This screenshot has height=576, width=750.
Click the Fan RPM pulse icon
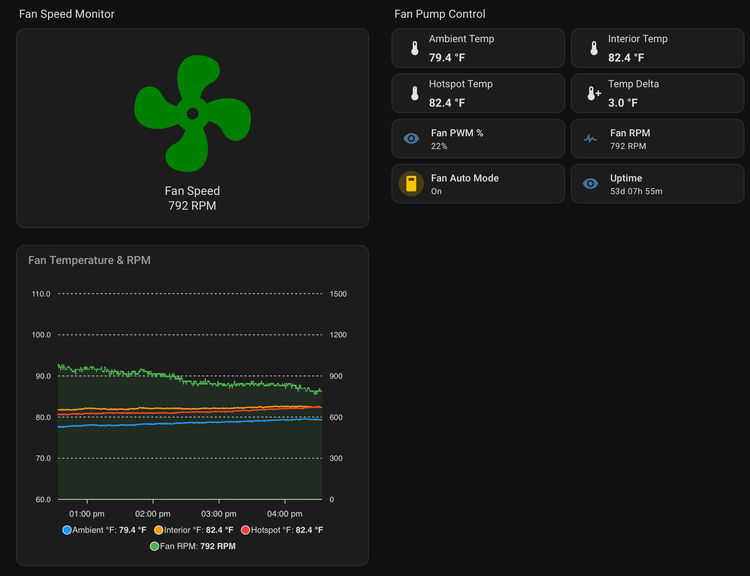(590, 139)
